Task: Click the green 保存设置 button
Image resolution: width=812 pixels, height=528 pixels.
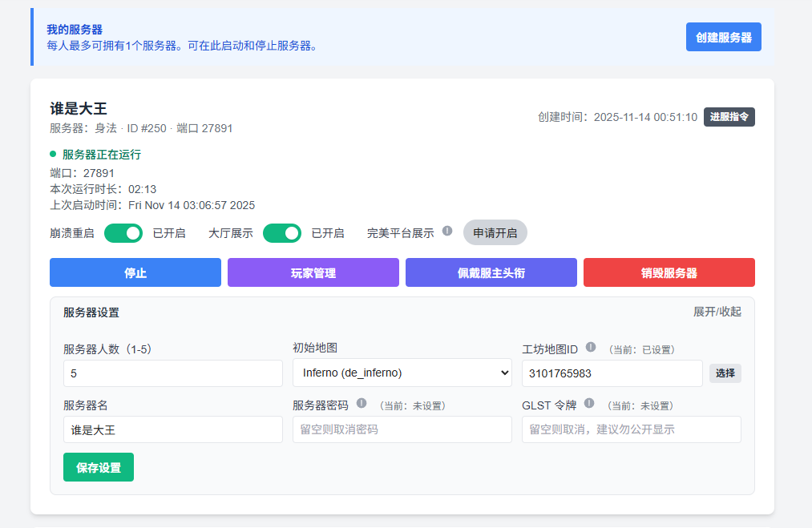Action: click(99, 467)
